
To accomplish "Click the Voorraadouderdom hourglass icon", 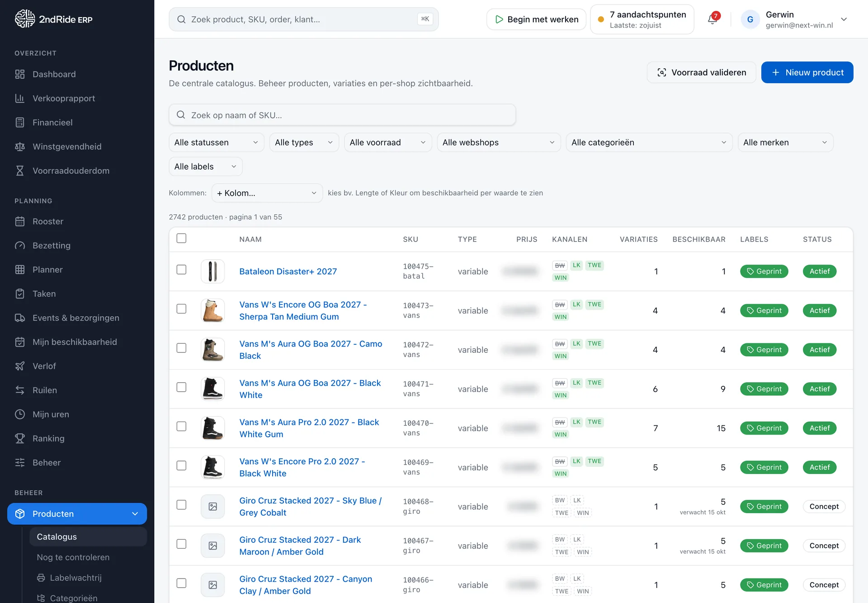I will point(20,171).
